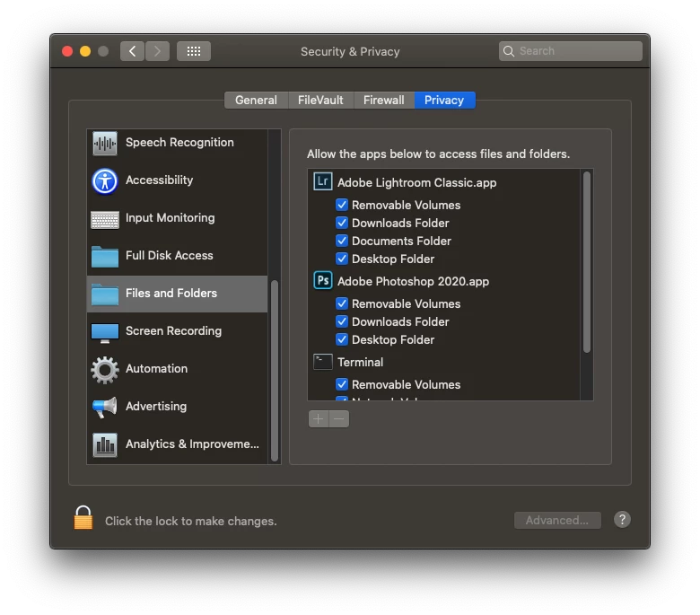Close the Security & Privacy window
Viewport: 700px width, 615px height.
click(67, 51)
